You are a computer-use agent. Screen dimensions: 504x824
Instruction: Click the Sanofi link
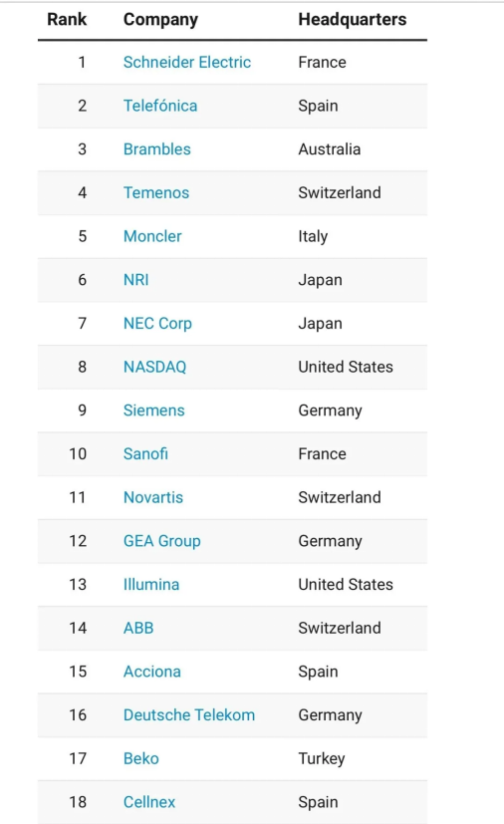click(145, 454)
